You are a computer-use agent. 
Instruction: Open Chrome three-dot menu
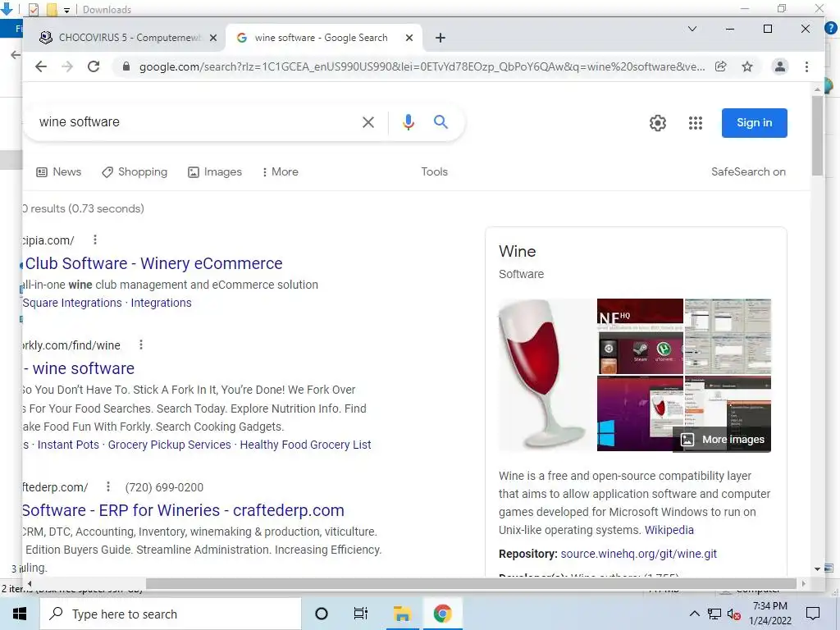coord(807,66)
